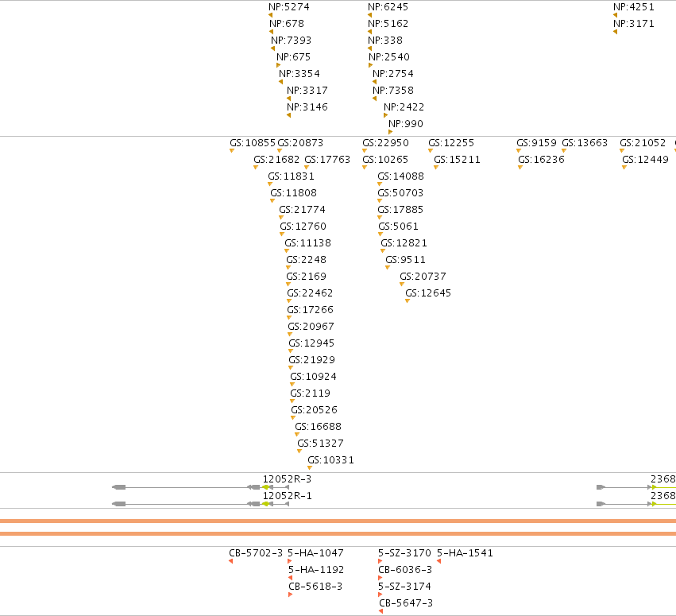Select GS:17763 insertion

coord(327,160)
